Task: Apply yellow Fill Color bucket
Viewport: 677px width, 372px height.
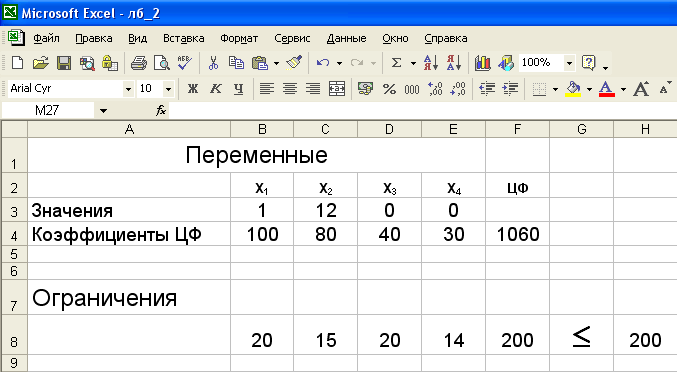Action: pyautogui.click(x=573, y=89)
